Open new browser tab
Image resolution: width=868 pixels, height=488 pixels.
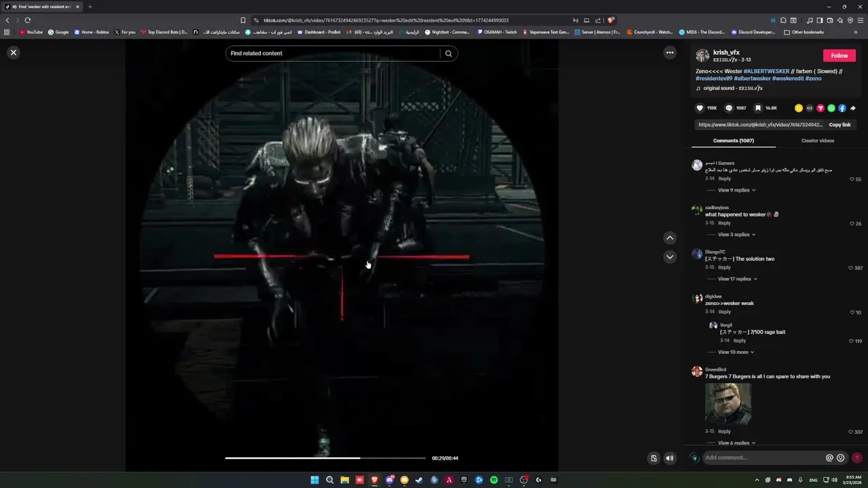click(x=90, y=7)
